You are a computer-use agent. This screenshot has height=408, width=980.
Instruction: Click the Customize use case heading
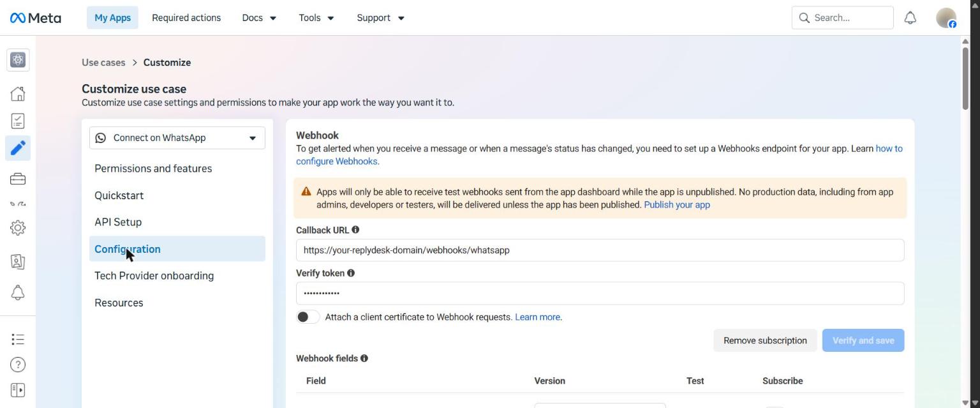[x=134, y=89]
